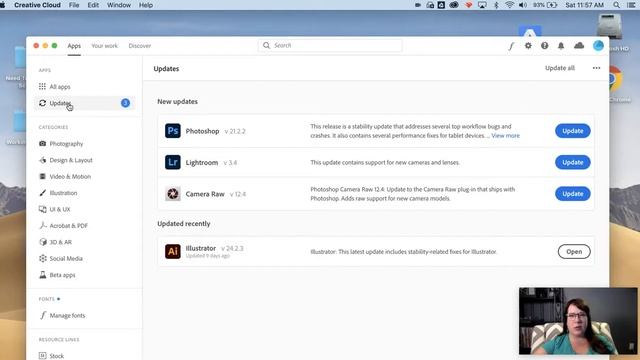Open the account profile avatar
The image size is (640, 360).
point(598,46)
